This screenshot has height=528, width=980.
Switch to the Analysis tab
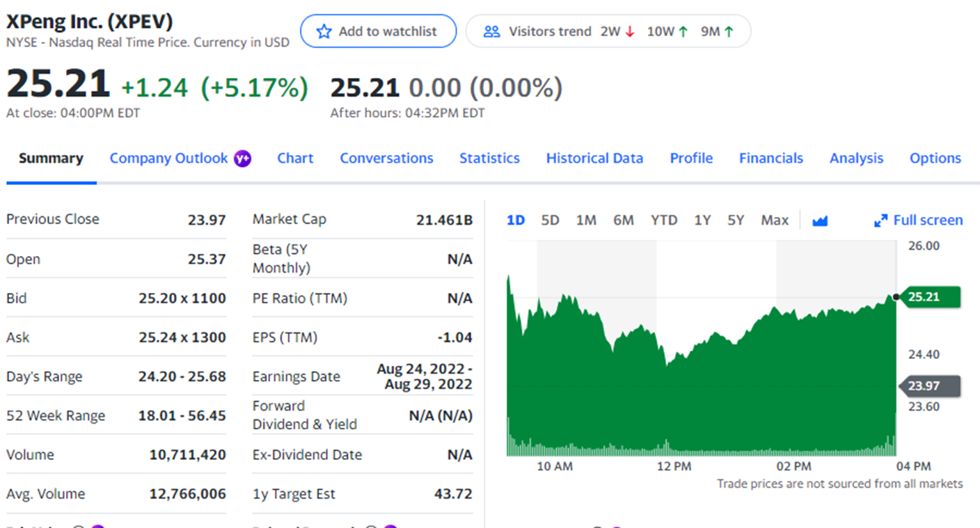point(856,159)
